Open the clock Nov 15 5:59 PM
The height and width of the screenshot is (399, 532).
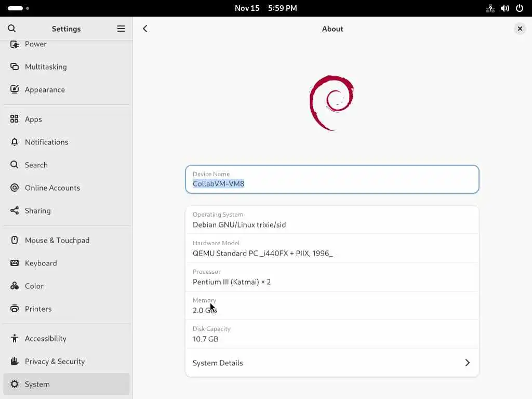265,8
